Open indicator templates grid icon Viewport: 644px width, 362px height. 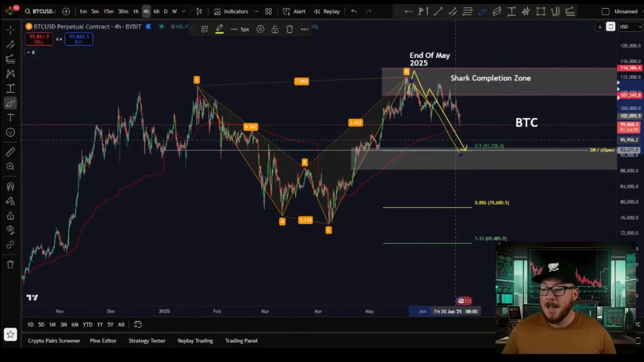coord(268,11)
